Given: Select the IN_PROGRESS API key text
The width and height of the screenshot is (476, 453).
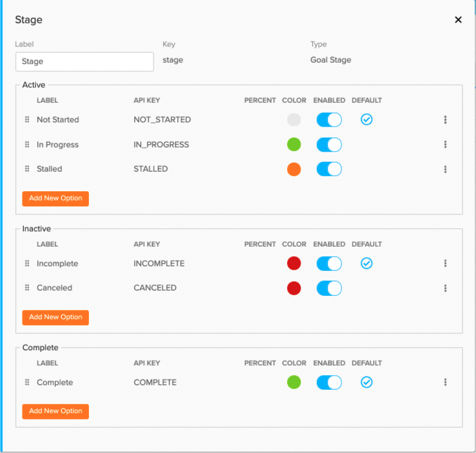Looking at the screenshot, I should click(x=161, y=144).
